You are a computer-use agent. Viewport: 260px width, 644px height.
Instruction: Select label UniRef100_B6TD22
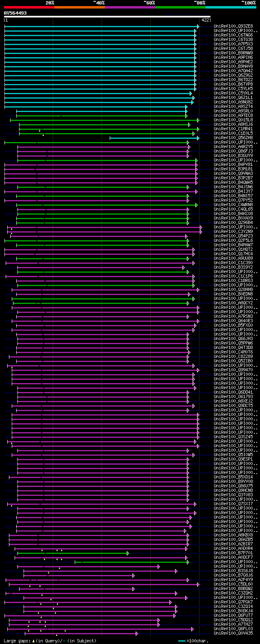pyautogui.click(x=233, y=80)
